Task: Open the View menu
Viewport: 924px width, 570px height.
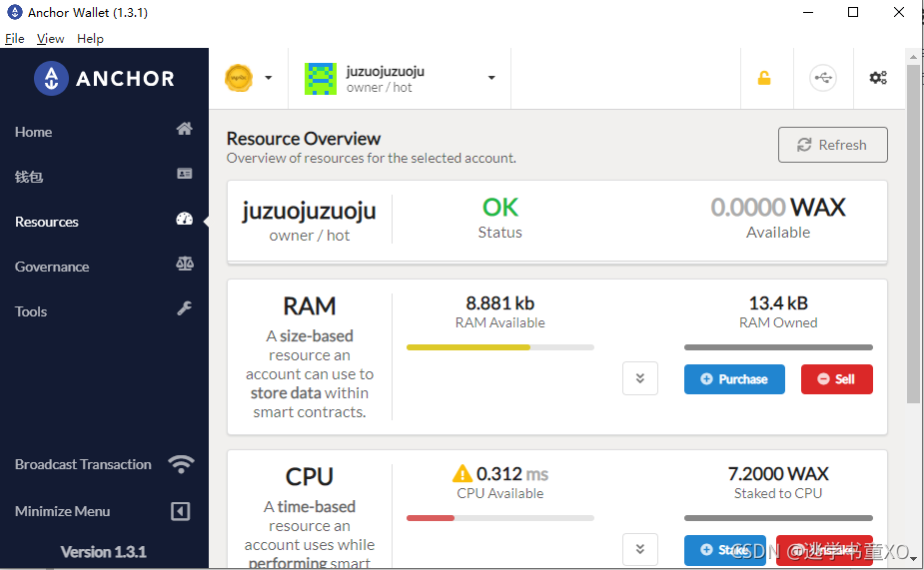Action: coord(50,39)
